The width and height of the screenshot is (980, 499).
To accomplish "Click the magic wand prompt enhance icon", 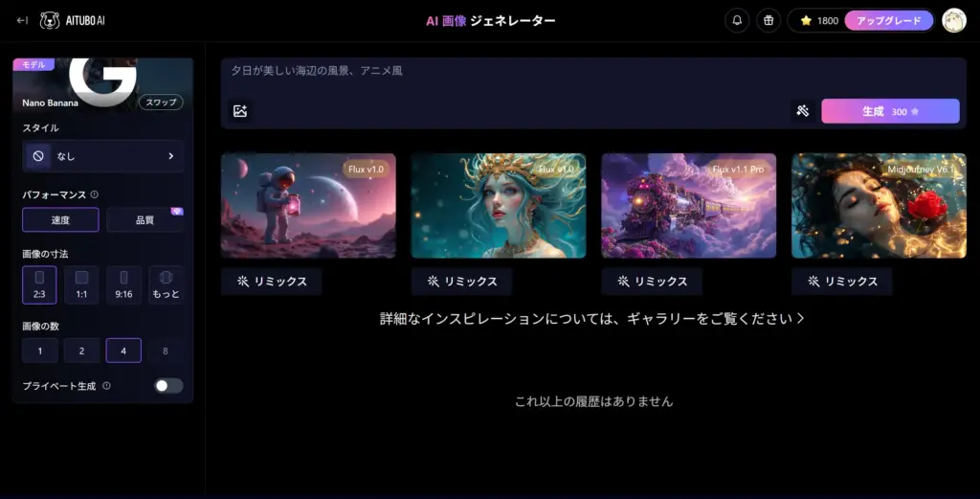I will point(803,111).
